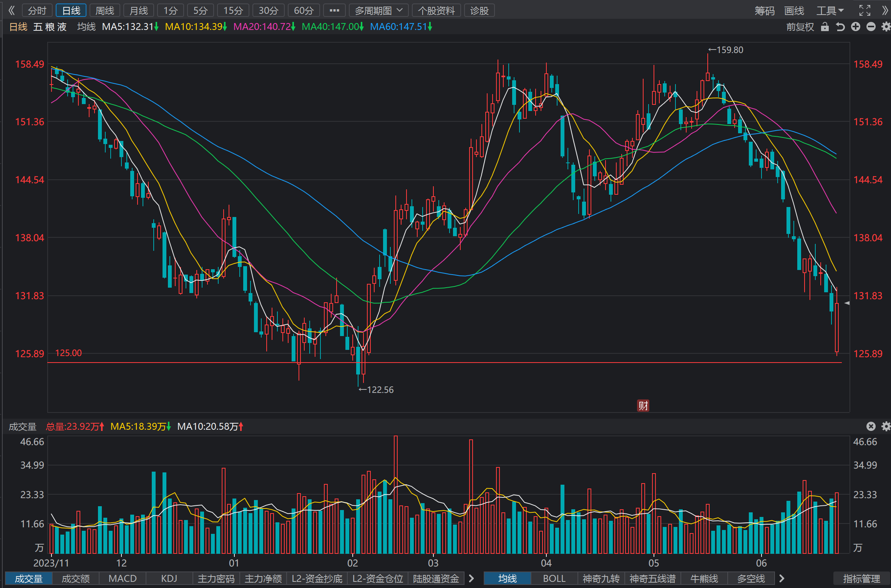The height and width of the screenshot is (588, 891).
Task: Close the 成交量 volume indicator panel
Action: point(871,426)
